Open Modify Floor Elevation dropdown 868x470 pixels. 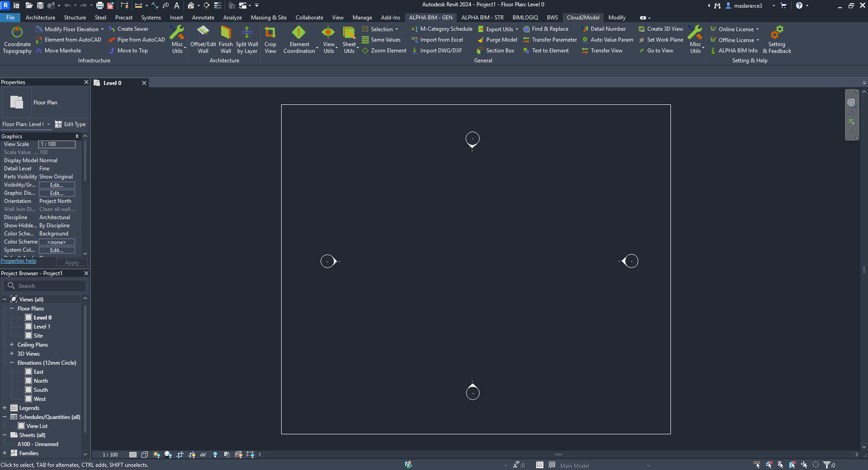point(70,29)
